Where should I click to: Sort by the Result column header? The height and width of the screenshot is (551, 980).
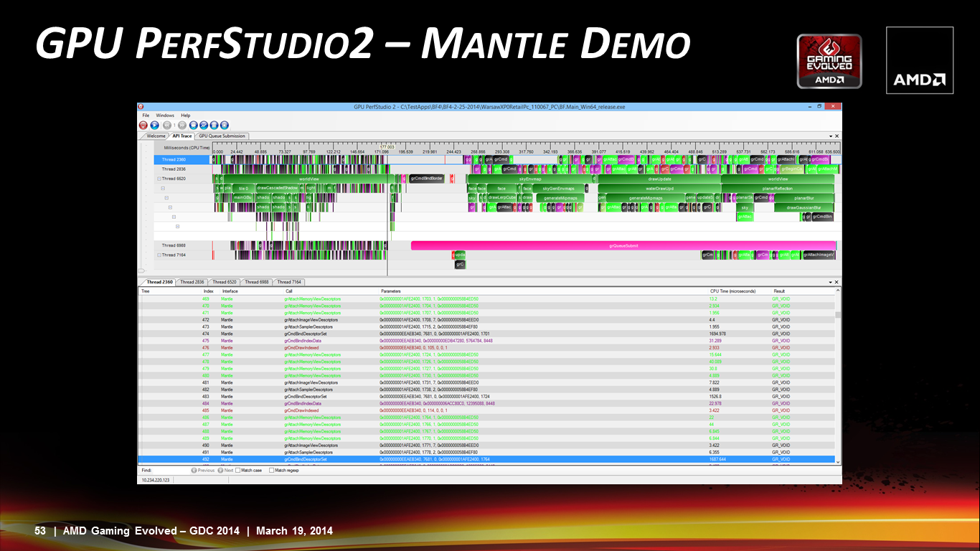(778, 291)
